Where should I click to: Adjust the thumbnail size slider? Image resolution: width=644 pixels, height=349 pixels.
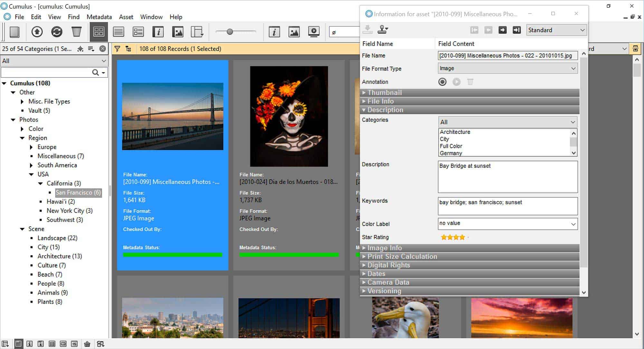230,32
